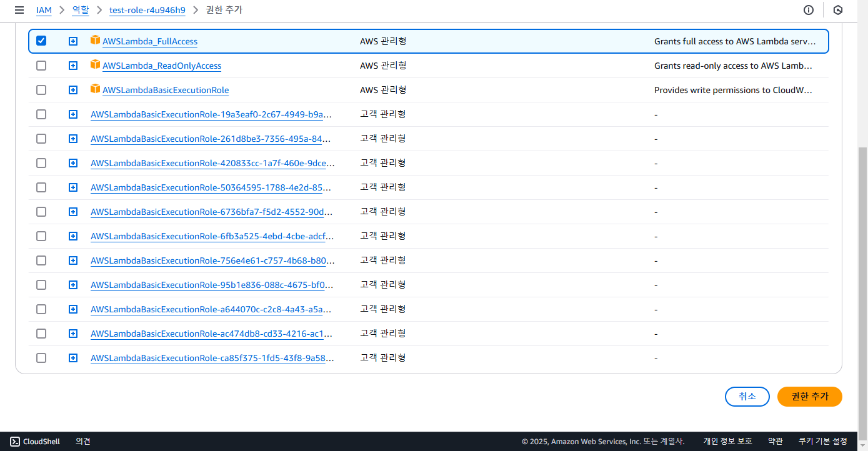This screenshot has height=451, width=868.
Task: Open policy link AWSLambdaBasicExecutionRole-420833cc-1a7f-460e-9dce
Action: coord(212,163)
